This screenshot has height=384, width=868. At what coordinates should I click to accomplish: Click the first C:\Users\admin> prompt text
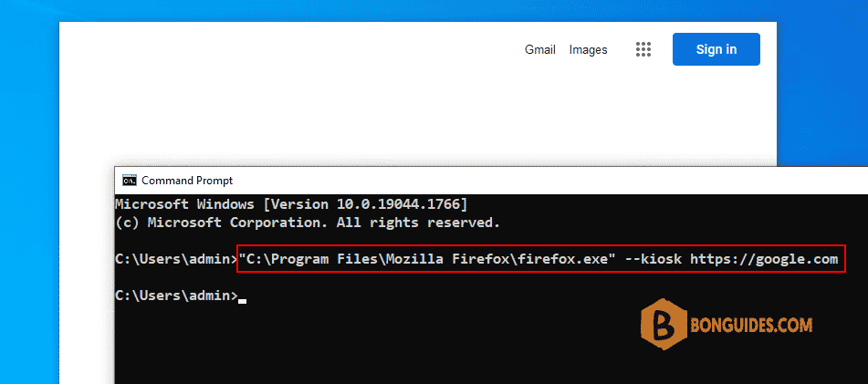coord(176,259)
